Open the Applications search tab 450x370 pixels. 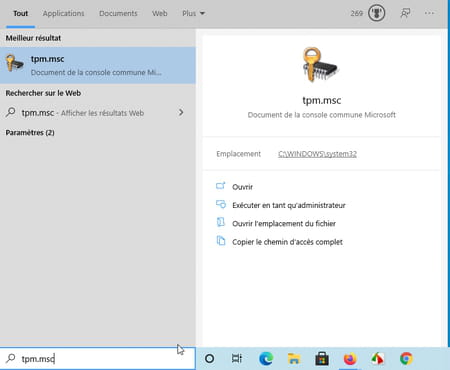63,13
